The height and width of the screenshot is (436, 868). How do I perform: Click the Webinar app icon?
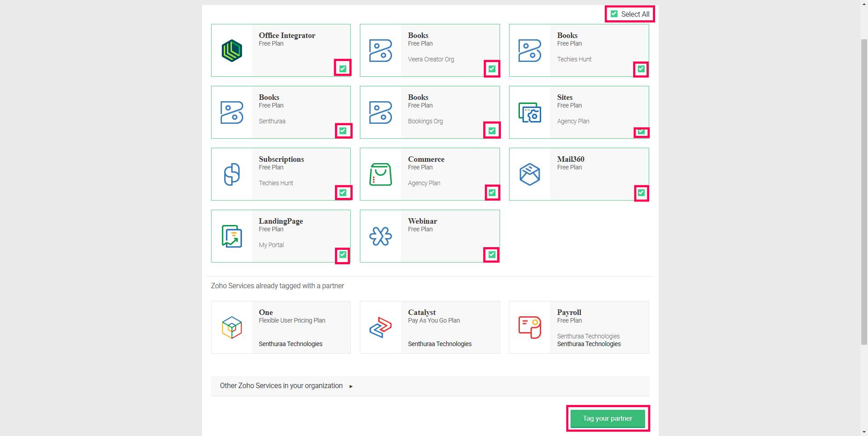pos(381,236)
